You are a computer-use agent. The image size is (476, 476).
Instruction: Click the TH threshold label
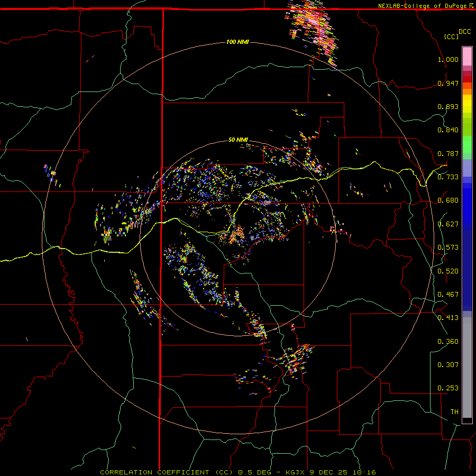(454, 412)
